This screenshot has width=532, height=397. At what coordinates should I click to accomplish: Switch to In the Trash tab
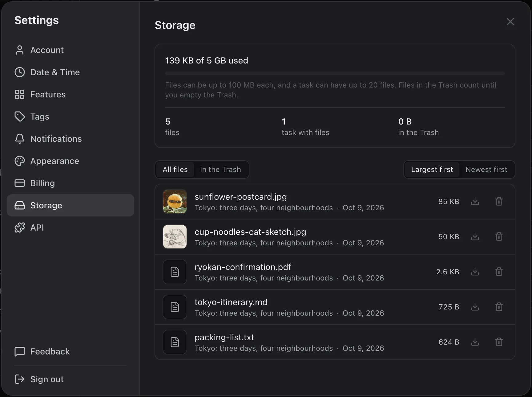pos(220,170)
